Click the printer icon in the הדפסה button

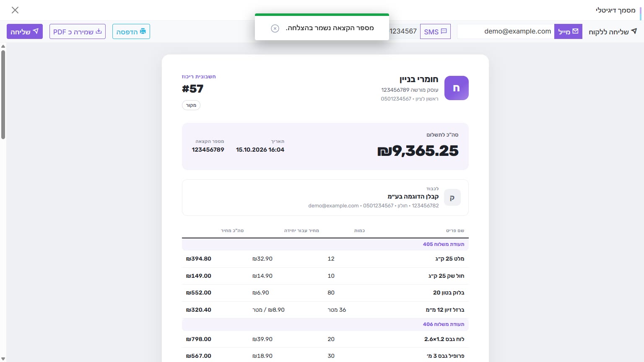click(x=143, y=31)
